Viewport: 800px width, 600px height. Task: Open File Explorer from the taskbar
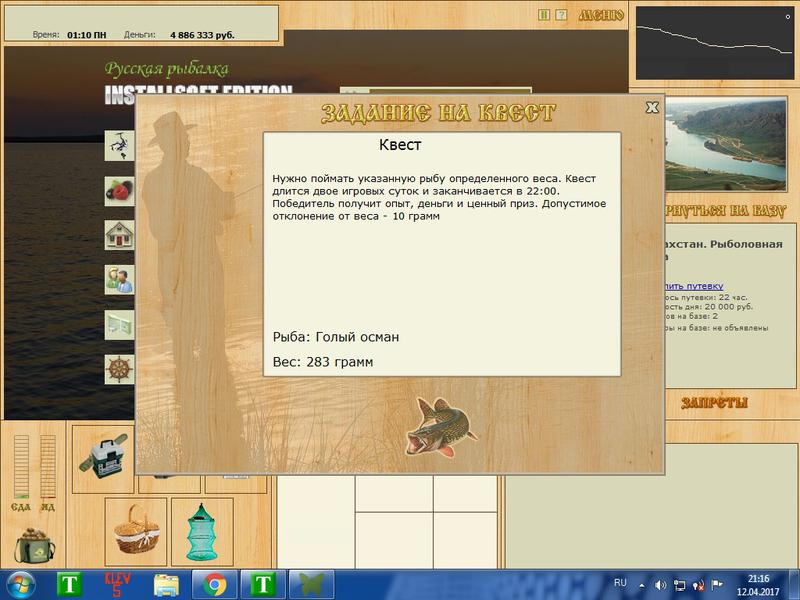[x=166, y=585]
